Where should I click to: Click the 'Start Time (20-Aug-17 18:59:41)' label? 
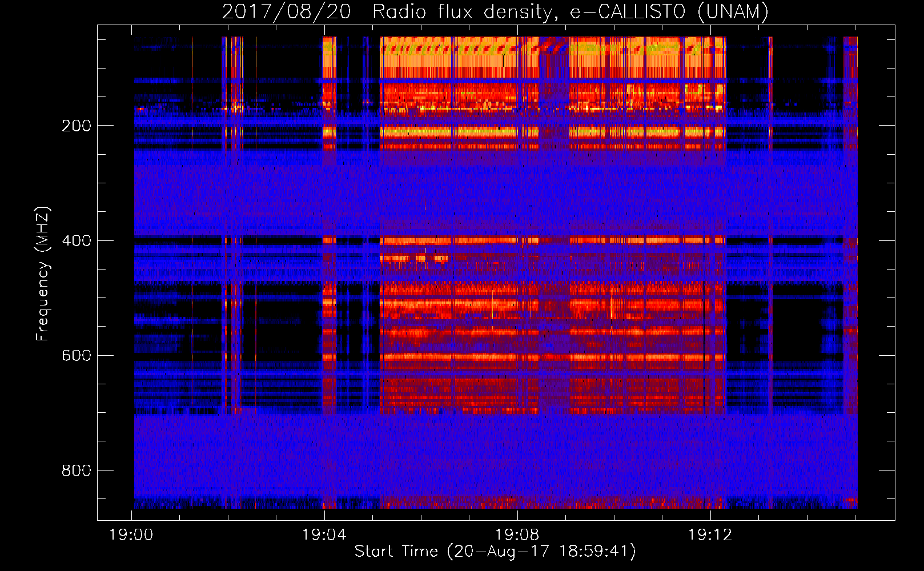[495, 552]
